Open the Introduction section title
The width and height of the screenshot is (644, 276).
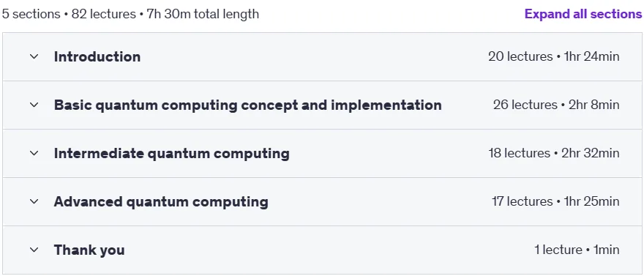(97, 56)
